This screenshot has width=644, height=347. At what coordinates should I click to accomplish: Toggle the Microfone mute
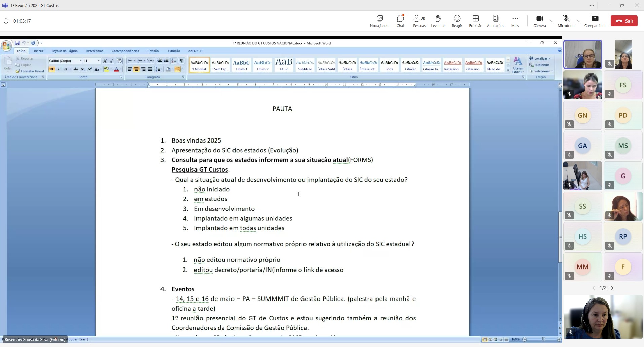click(566, 21)
